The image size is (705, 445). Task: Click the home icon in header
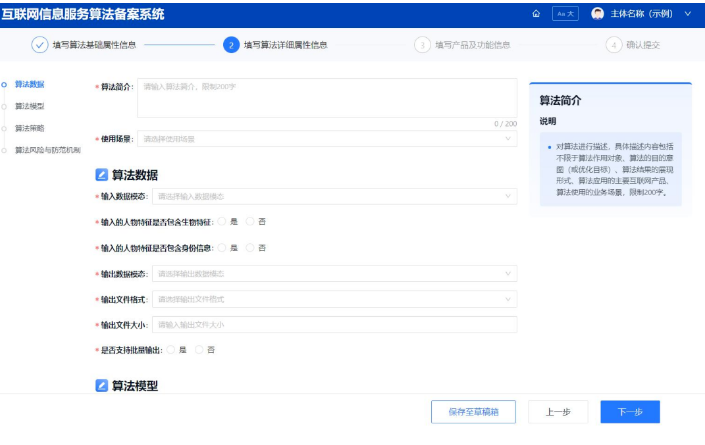[x=537, y=14]
